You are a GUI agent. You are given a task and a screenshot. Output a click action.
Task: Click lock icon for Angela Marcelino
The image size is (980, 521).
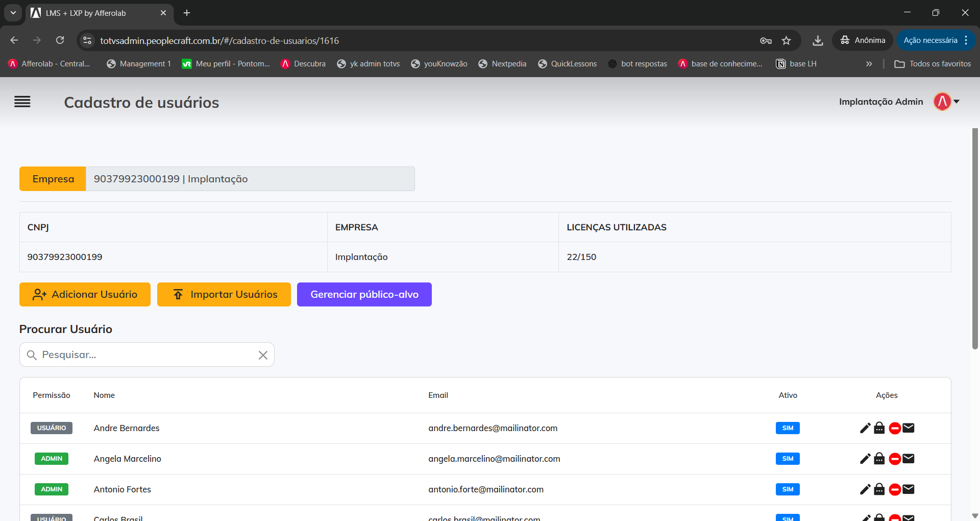click(879, 459)
